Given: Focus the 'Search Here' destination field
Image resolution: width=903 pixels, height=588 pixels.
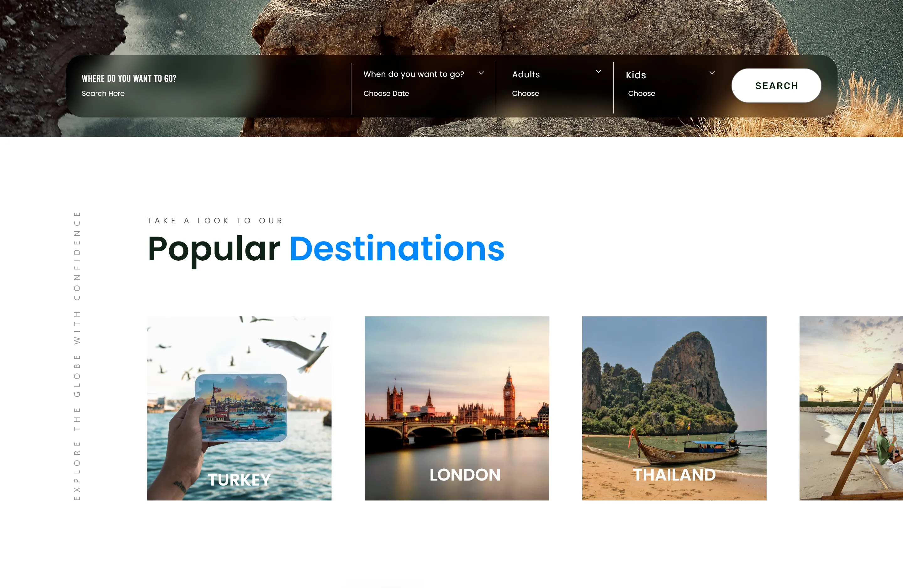Looking at the screenshot, I should pyautogui.click(x=103, y=93).
